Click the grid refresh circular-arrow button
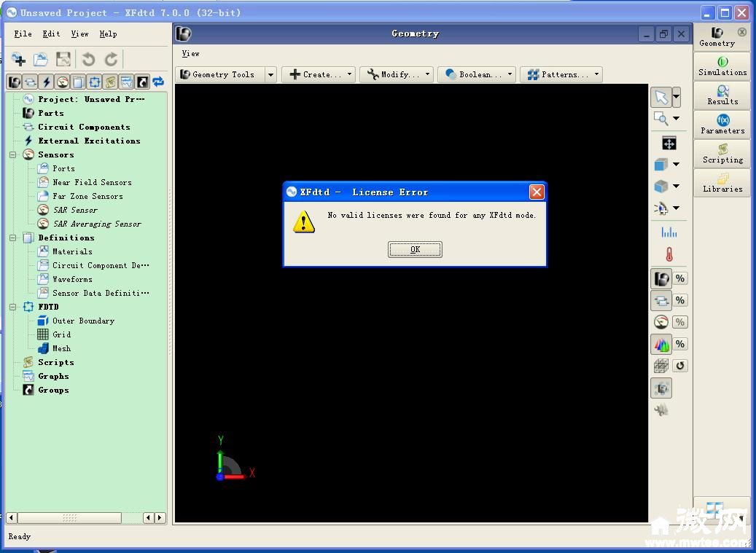756x553 pixels. coord(680,366)
